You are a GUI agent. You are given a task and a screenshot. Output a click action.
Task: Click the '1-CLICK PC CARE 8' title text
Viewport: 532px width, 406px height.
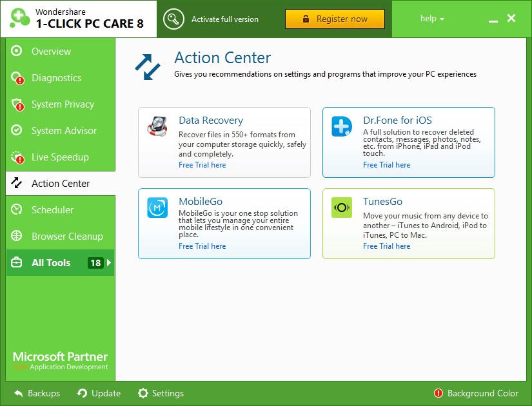point(90,24)
